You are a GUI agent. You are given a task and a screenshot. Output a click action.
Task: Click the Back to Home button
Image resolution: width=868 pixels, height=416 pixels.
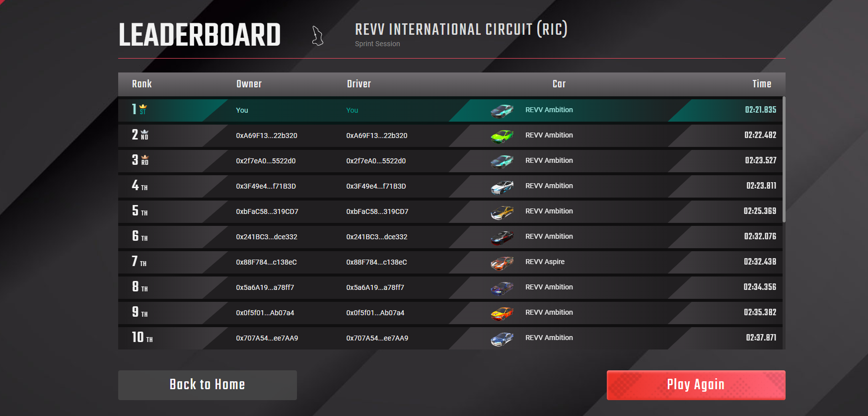tap(208, 385)
